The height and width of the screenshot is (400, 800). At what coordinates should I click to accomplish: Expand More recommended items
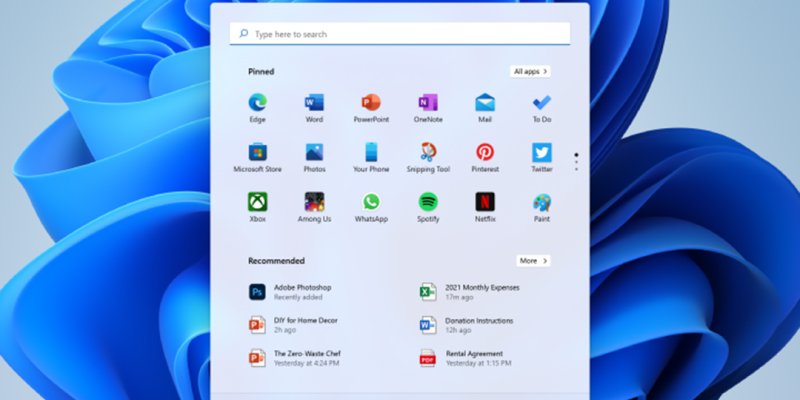[533, 261]
